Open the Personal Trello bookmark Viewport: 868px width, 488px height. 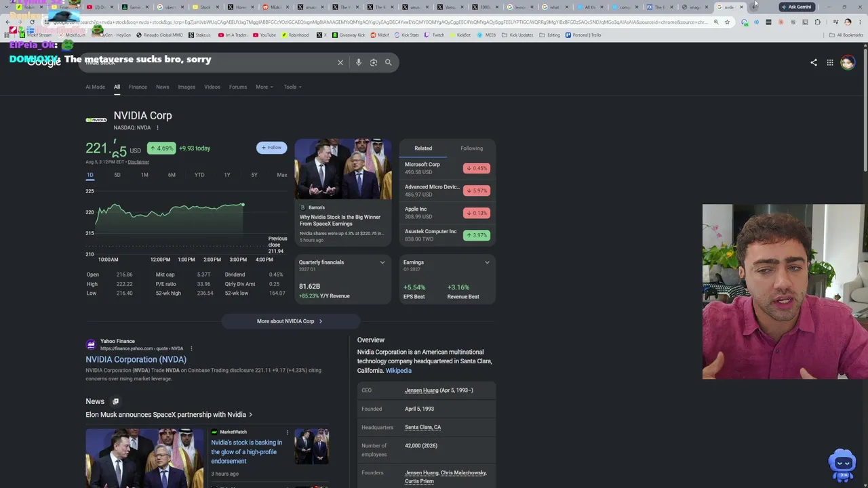coord(583,35)
